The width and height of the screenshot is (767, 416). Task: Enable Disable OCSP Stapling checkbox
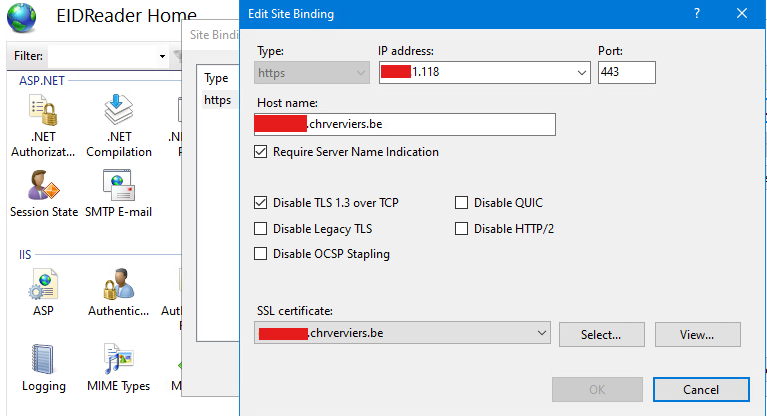(x=261, y=254)
